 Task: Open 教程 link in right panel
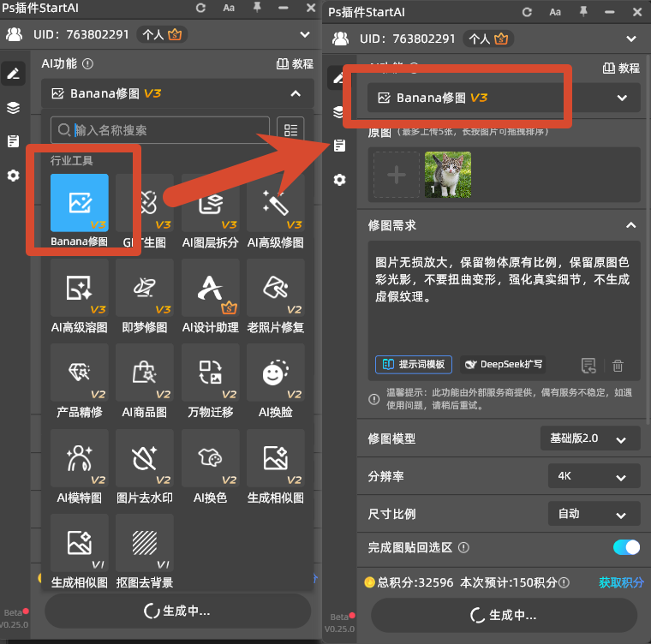621,69
